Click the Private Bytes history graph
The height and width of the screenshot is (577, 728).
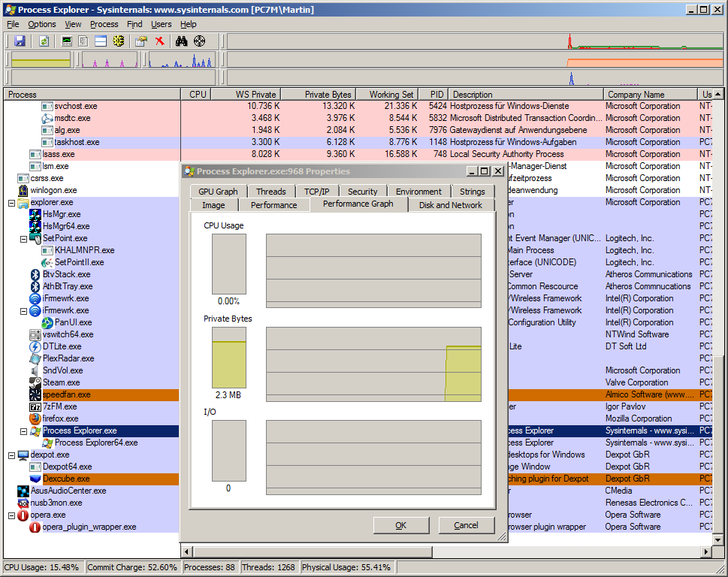(373, 364)
